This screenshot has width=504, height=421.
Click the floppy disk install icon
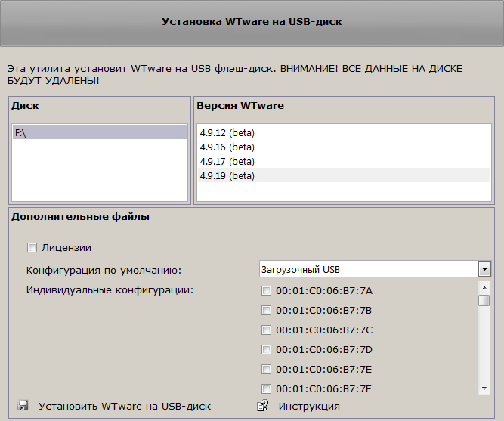[23, 405]
